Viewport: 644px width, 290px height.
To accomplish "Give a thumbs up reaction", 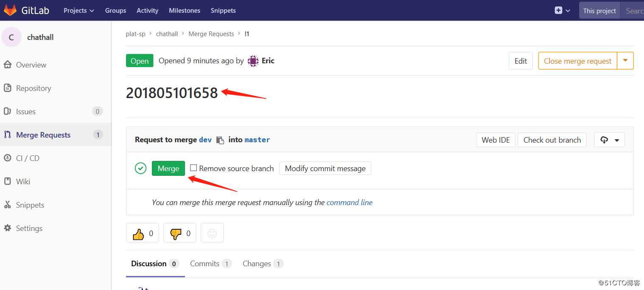I will [143, 233].
